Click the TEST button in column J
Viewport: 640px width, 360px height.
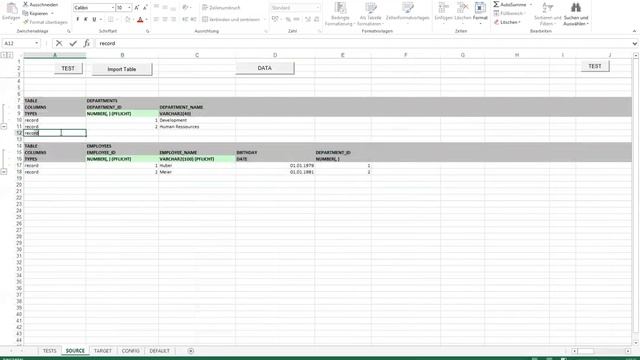coord(595,66)
